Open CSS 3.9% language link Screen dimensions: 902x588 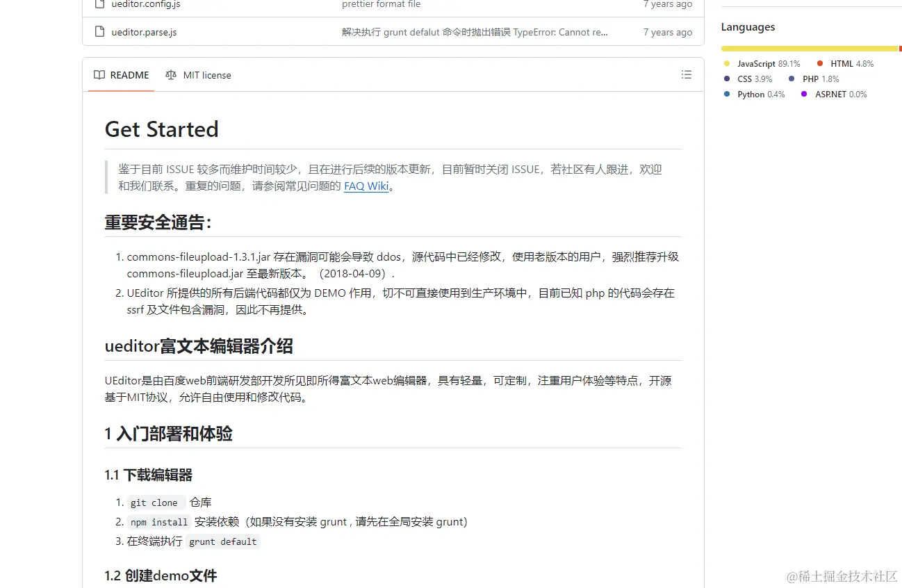[755, 79]
